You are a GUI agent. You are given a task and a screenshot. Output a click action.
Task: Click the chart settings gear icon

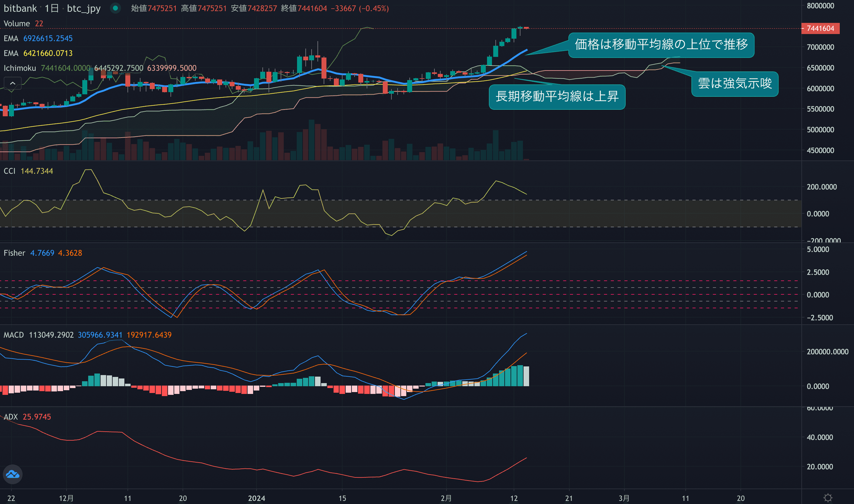pos(828,498)
